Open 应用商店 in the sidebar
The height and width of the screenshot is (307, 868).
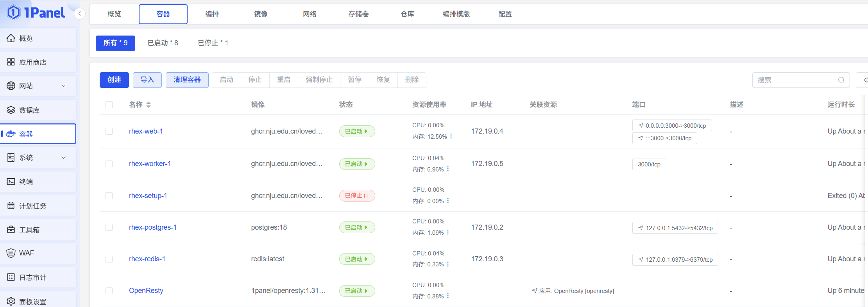tap(38, 62)
